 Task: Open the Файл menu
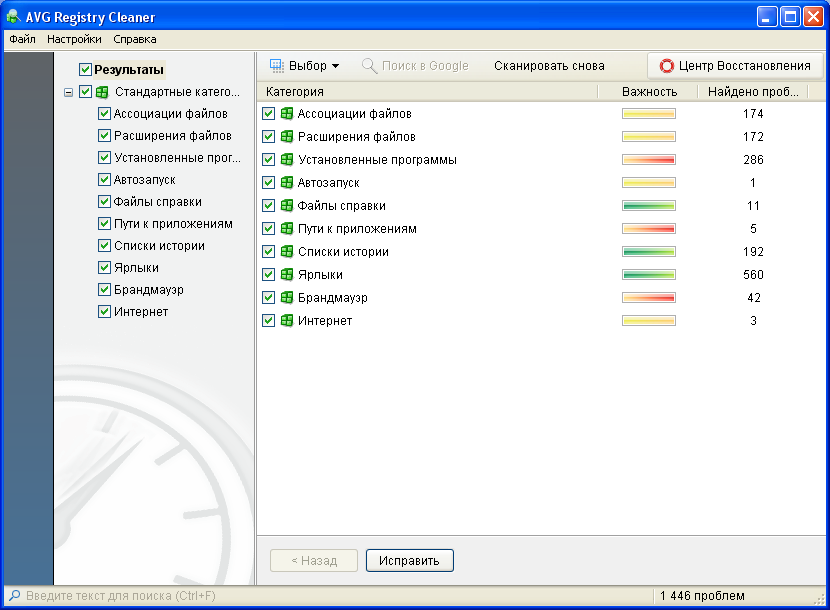click(x=22, y=39)
